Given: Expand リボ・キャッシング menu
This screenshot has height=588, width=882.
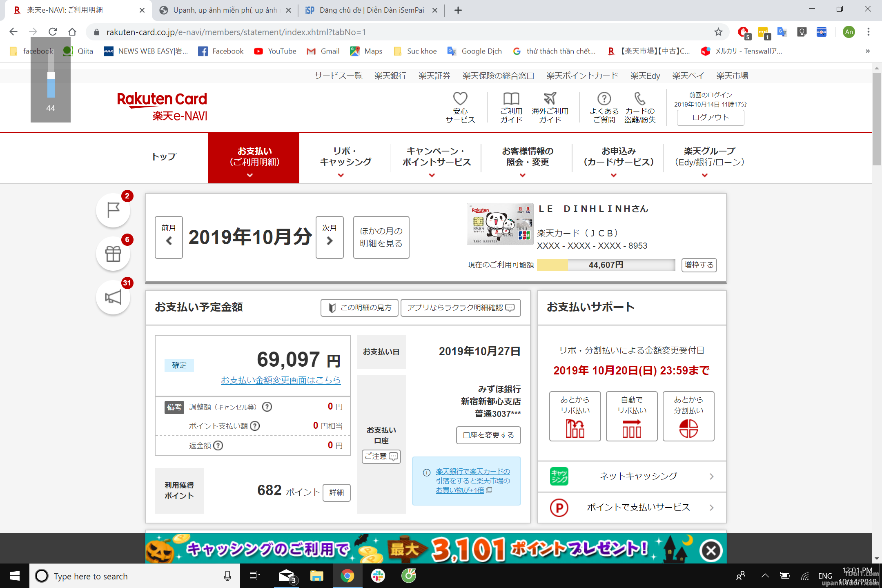Looking at the screenshot, I should tap(345, 158).
